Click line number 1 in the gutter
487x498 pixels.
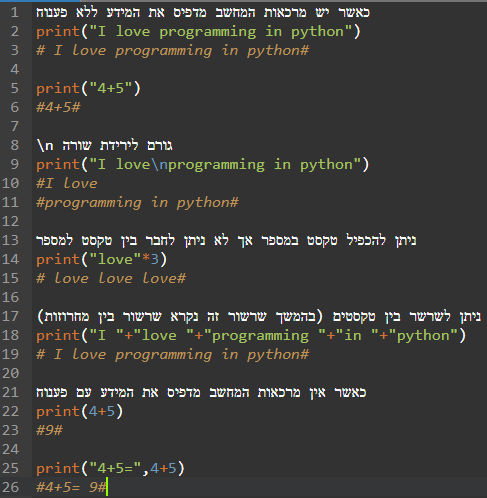14,13
